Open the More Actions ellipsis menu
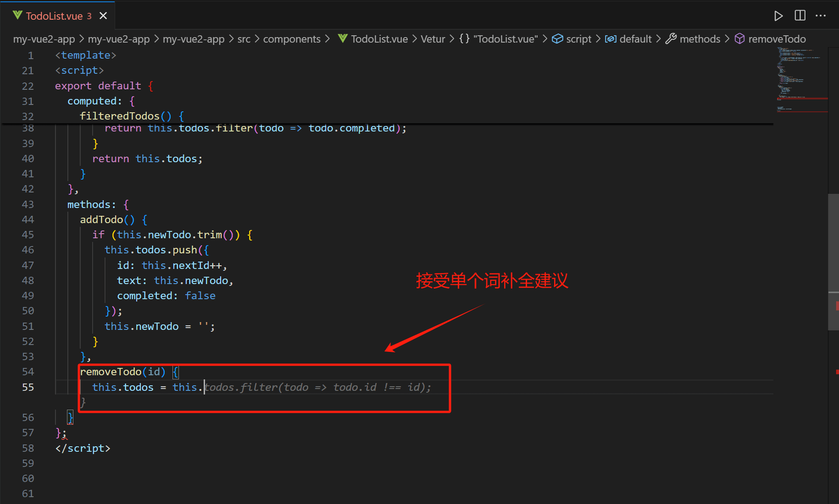 (x=821, y=16)
